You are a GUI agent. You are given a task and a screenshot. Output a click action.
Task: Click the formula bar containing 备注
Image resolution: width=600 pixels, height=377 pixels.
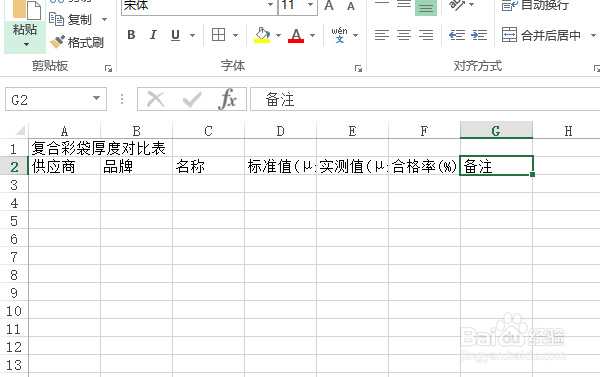click(x=425, y=99)
